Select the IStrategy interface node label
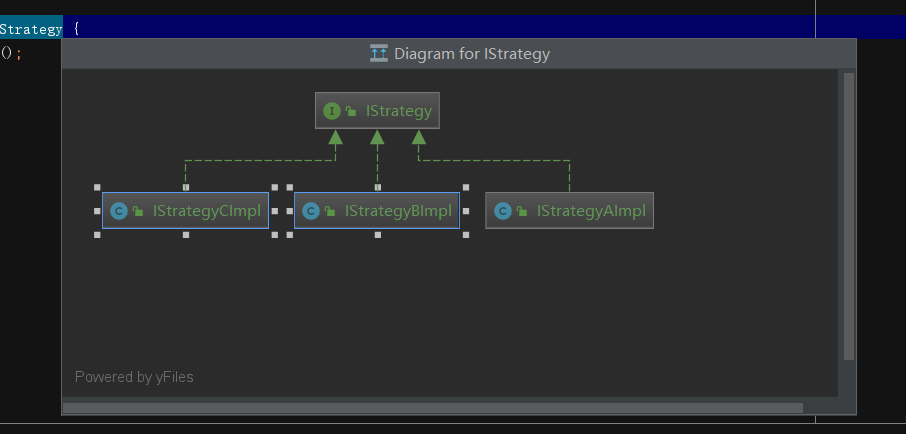906x434 pixels. [398, 111]
